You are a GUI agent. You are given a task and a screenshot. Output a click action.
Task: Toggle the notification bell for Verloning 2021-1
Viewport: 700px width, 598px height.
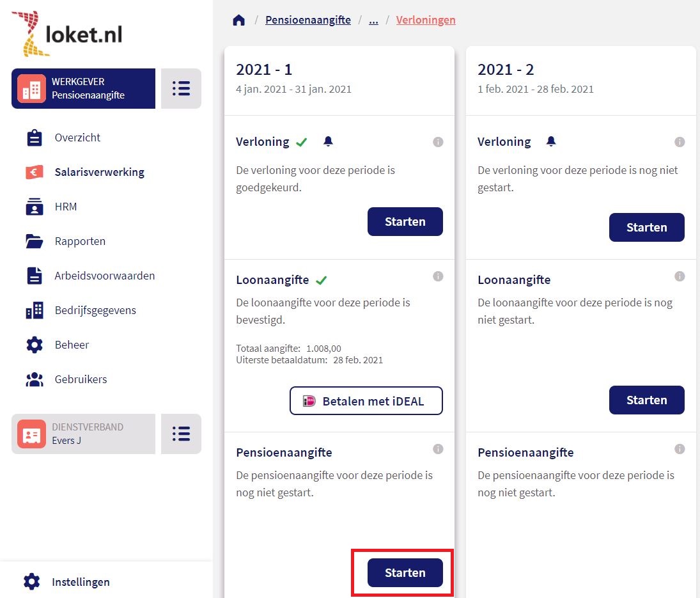(x=328, y=141)
